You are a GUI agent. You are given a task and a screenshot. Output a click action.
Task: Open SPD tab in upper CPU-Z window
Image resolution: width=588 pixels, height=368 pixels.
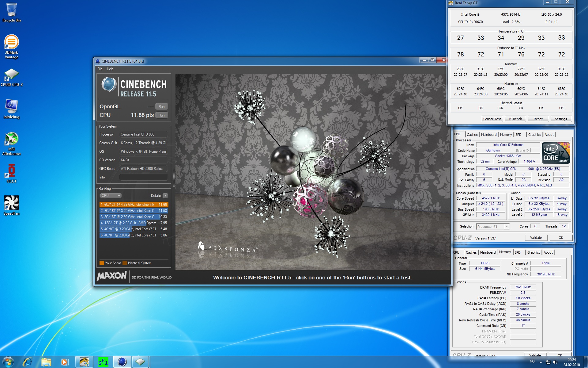pyautogui.click(x=518, y=135)
